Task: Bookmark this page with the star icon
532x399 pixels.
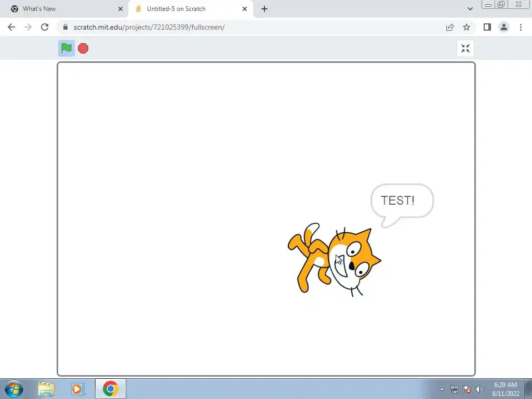Action: (467, 27)
